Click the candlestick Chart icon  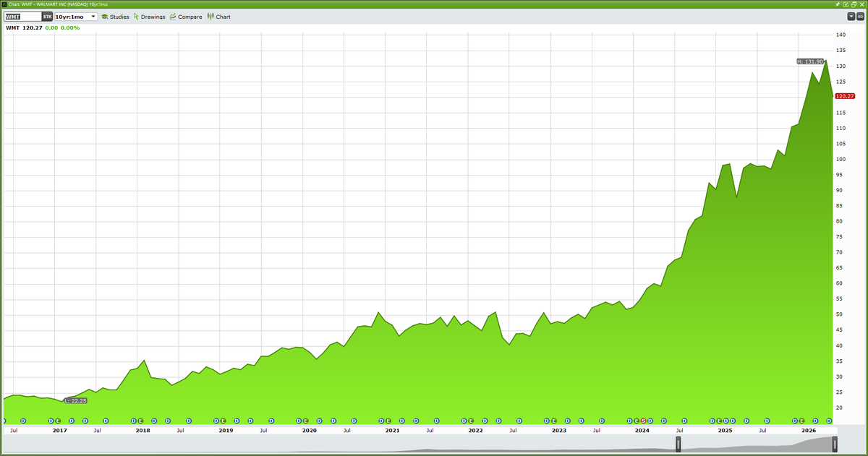tap(210, 16)
